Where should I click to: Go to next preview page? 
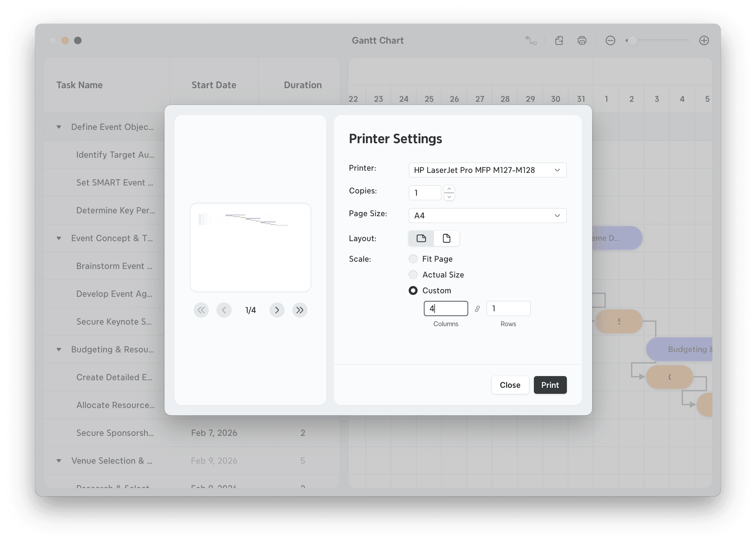click(277, 310)
